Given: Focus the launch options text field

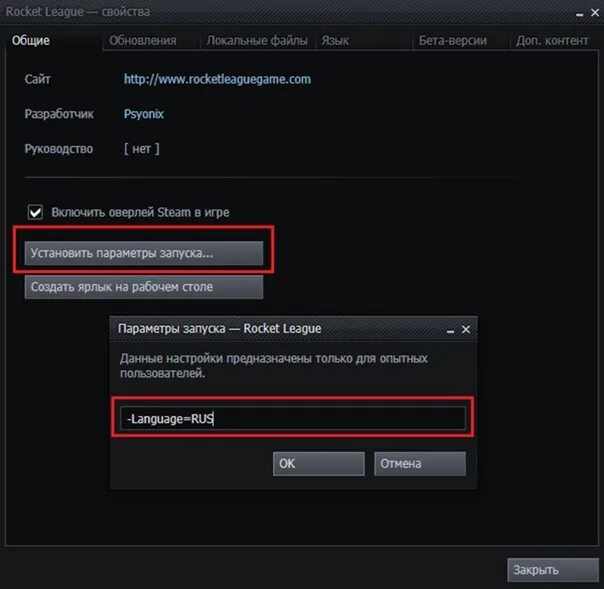Looking at the screenshot, I should (293, 418).
